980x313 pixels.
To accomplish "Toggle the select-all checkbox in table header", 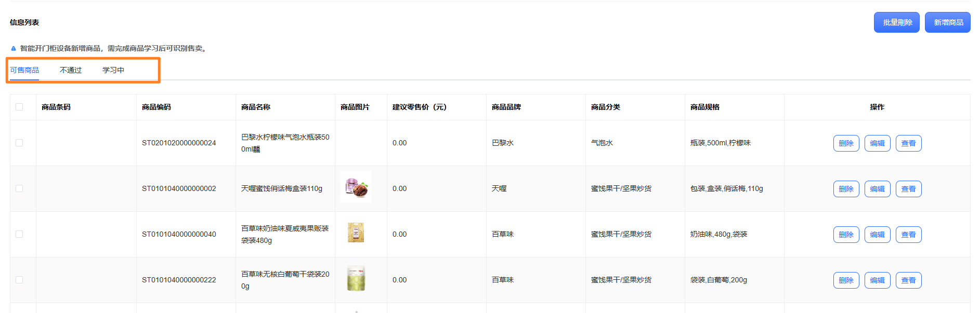I will point(19,107).
